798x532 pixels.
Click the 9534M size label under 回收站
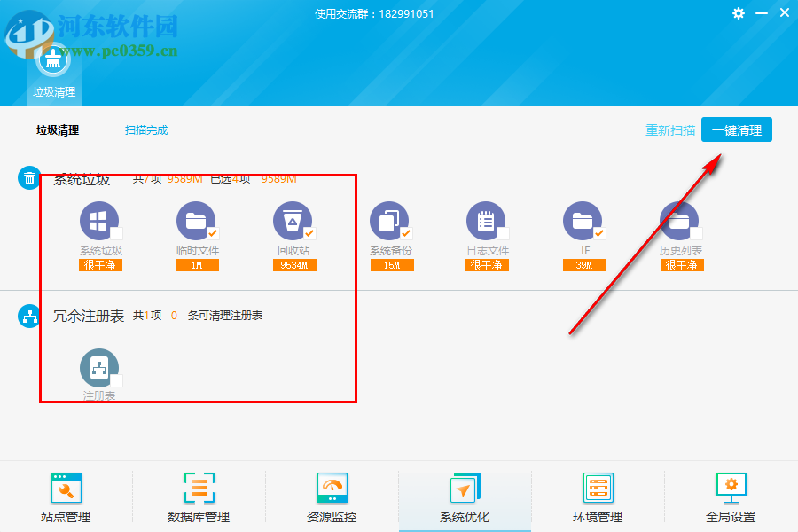(294, 265)
